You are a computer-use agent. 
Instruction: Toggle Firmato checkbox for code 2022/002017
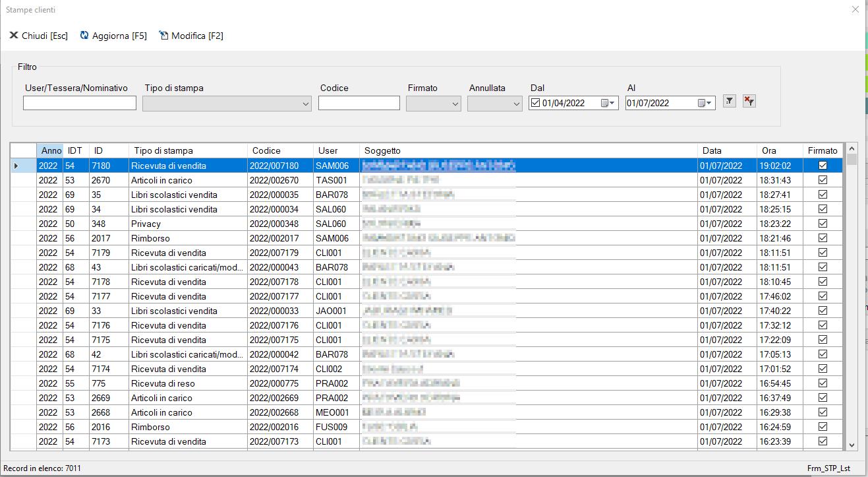click(823, 238)
